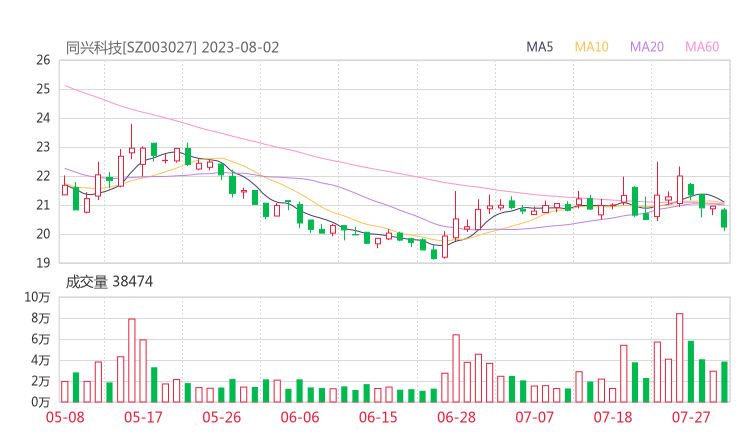Click the 成交量 38474 volume label
Image resolution: width=740 pixels, height=440 pixels.
click(x=109, y=282)
